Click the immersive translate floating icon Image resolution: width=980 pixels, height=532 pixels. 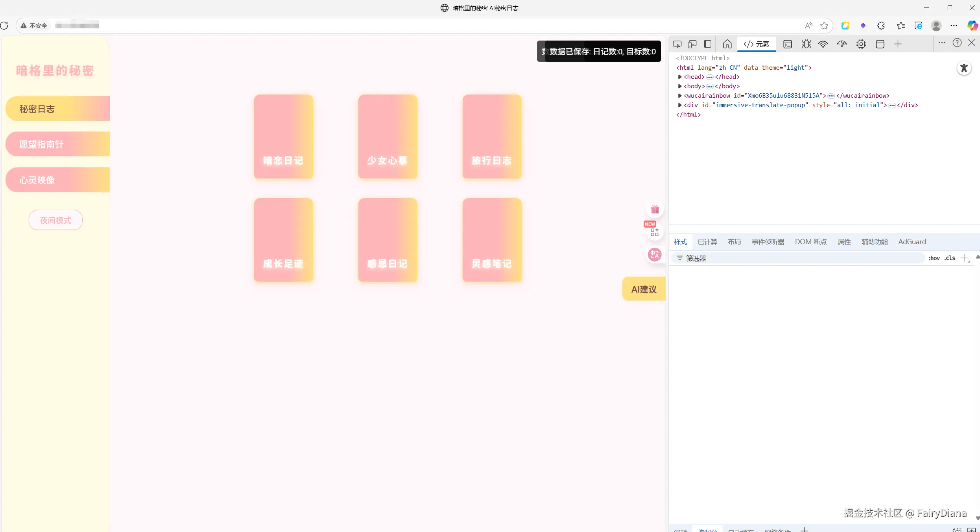655,255
